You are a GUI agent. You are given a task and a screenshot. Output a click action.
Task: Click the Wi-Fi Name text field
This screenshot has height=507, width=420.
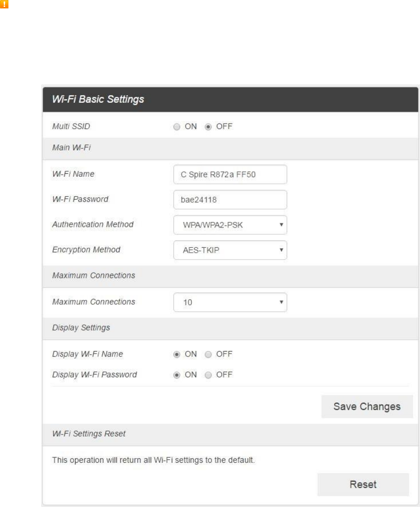[x=230, y=174]
